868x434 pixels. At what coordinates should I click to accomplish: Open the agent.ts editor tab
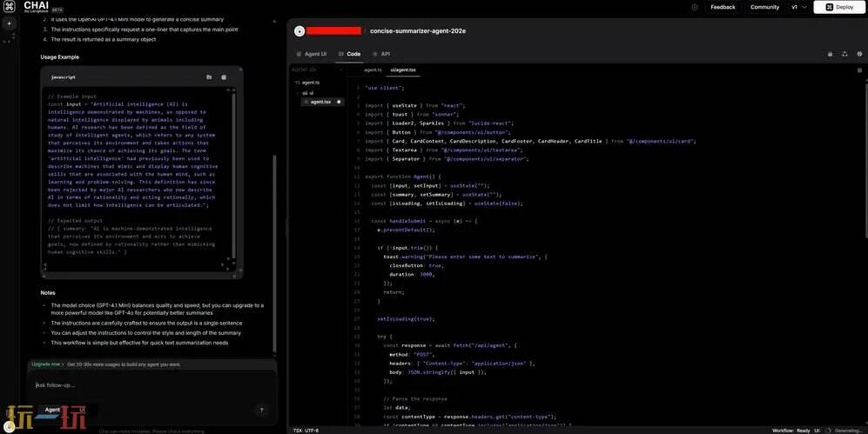coord(373,70)
